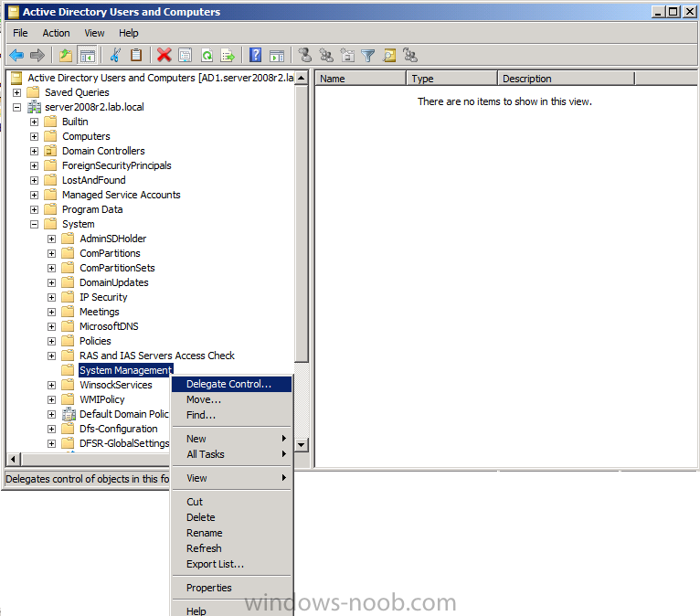The image size is (700, 616).
Task: Open the File menu
Action: point(20,33)
